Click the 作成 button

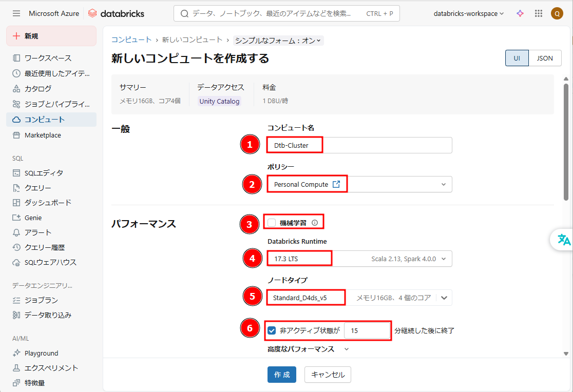point(281,375)
